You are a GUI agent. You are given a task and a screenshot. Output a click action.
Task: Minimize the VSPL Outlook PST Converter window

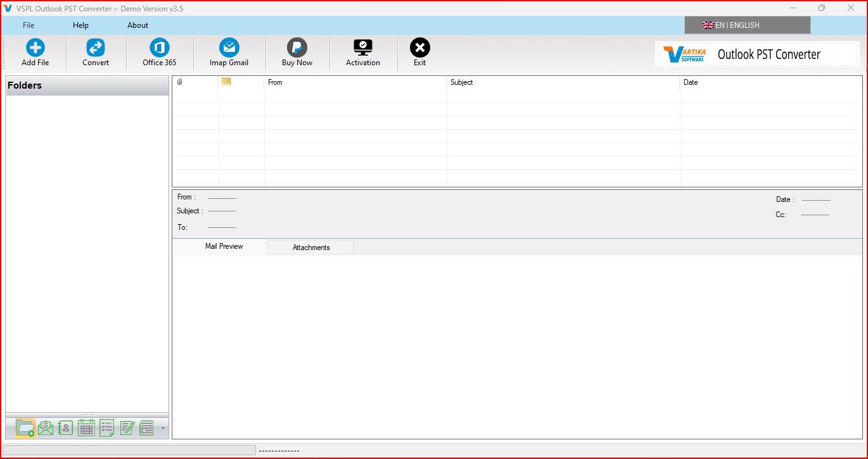[x=793, y=8]
